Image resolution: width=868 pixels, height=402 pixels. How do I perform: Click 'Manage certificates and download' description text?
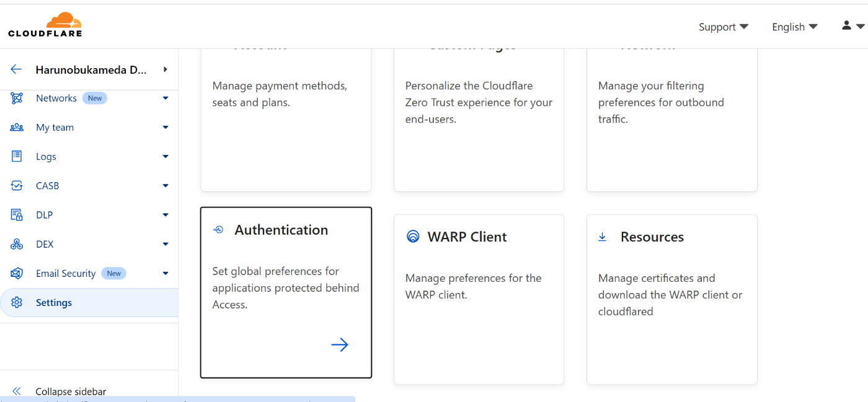pos(670,295)
